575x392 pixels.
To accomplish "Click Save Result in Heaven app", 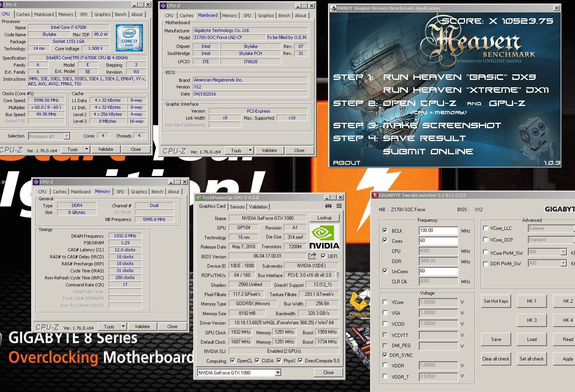I will point(424,138).
